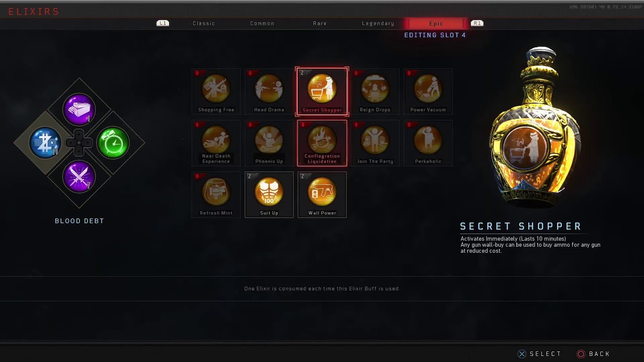Equip the Suit Up elixir
Viewport: 644px width, 362px height.
269,195
